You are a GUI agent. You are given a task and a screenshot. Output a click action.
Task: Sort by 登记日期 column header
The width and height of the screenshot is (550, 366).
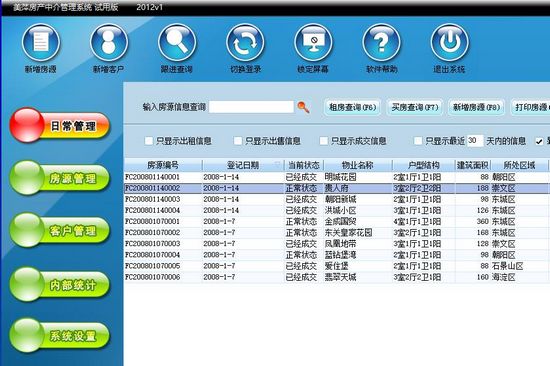tap(243, 165)
